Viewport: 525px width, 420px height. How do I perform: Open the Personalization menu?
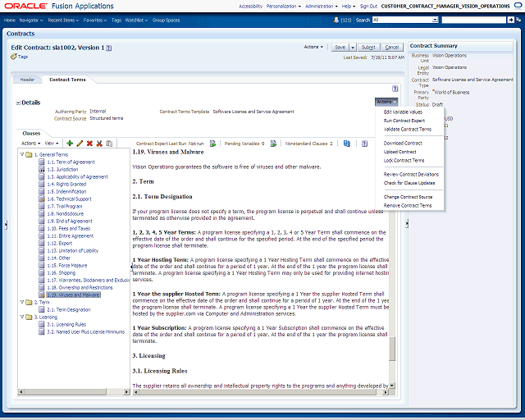coord(283,6)
